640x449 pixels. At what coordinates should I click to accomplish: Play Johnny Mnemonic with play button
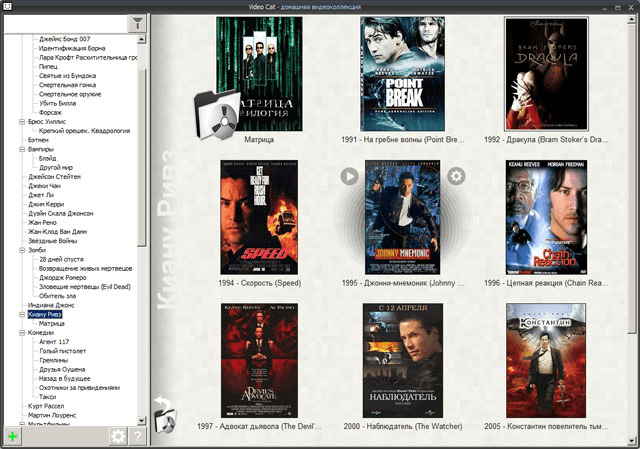pyautogui.click(x=349, y=176)
